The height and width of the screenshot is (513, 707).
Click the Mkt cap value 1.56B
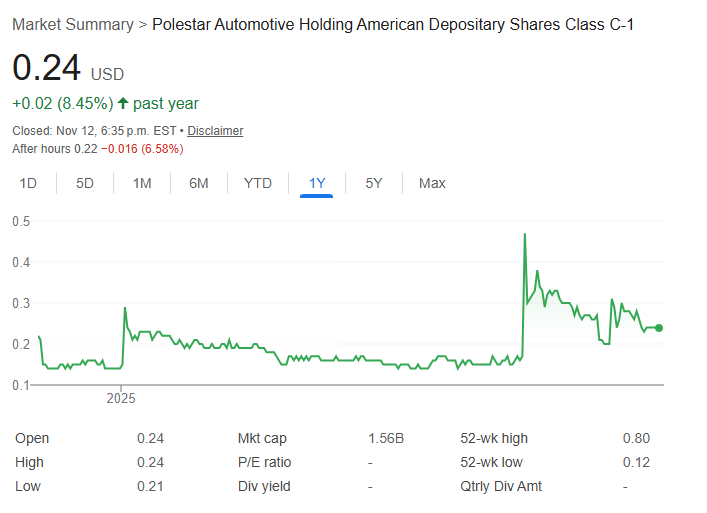[385, 438]
